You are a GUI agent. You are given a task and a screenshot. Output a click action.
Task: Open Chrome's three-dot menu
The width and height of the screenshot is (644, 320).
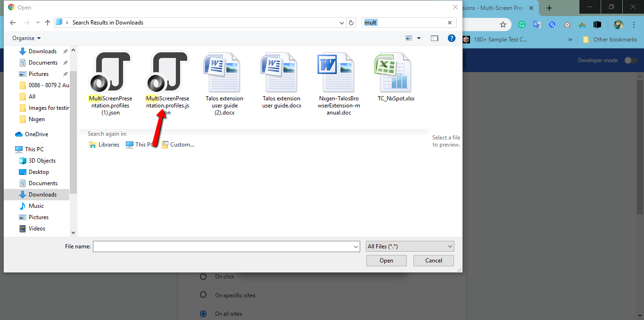[x=634, y=25]
